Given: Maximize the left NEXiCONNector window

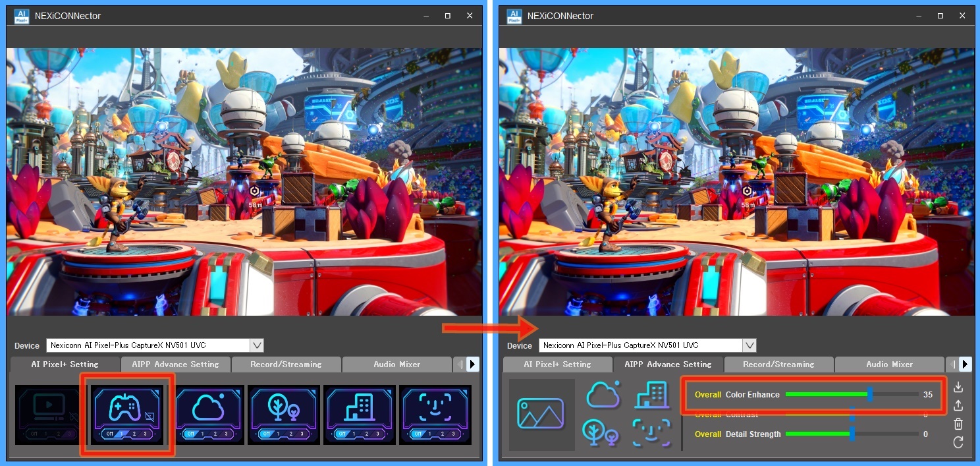Looking at the screenshot, I should point(447,16).
